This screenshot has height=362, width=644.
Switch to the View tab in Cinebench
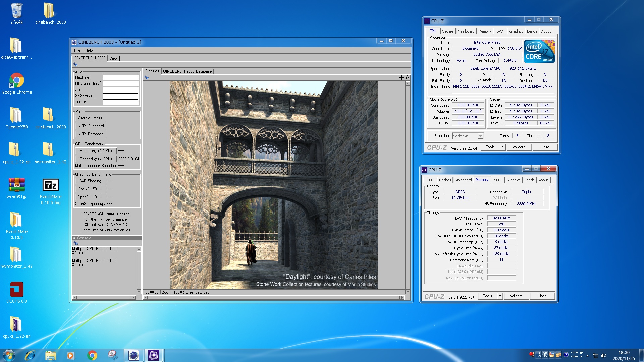click(114, 58)
